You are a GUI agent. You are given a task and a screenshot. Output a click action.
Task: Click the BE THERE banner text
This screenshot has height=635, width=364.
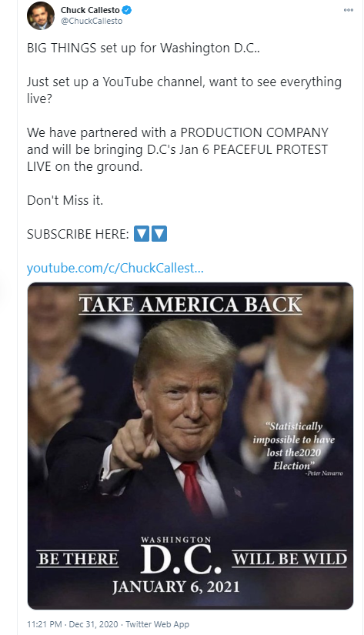point(78,559)
